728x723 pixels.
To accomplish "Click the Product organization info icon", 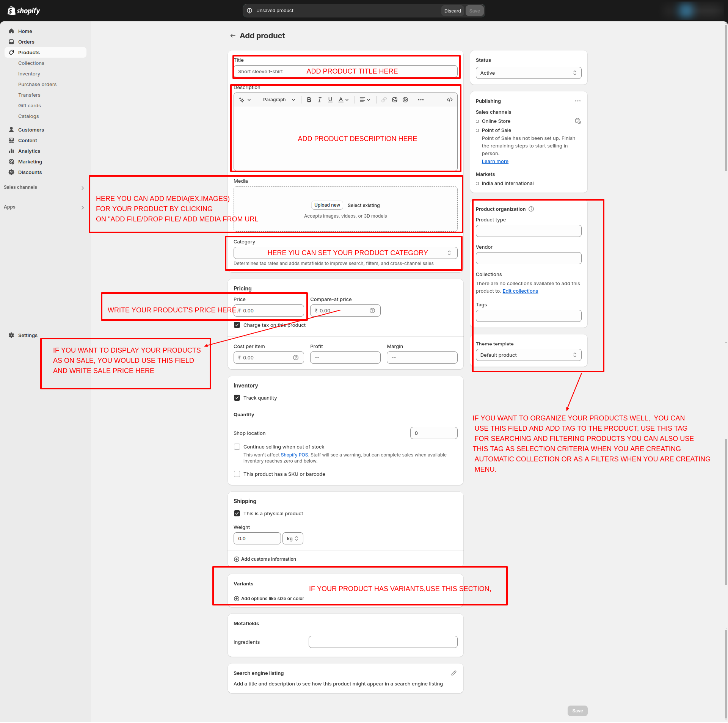I will [x=531, y=209].
